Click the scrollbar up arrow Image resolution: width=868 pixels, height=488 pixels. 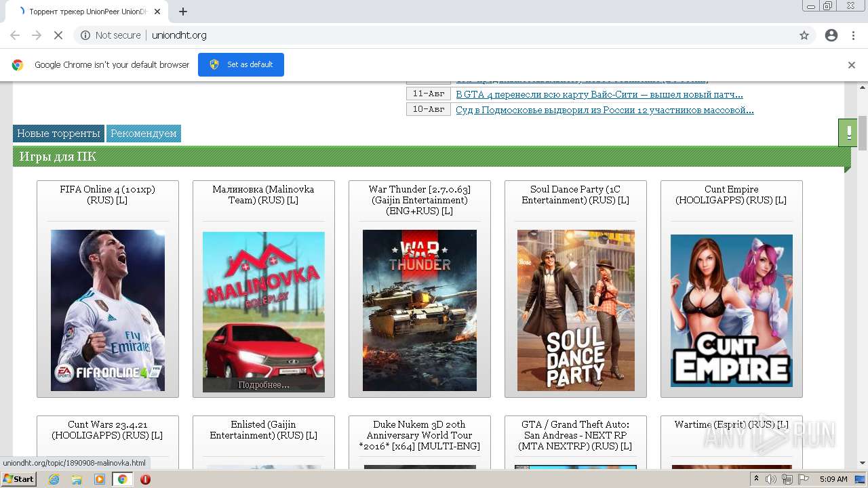tap(862, 87)
